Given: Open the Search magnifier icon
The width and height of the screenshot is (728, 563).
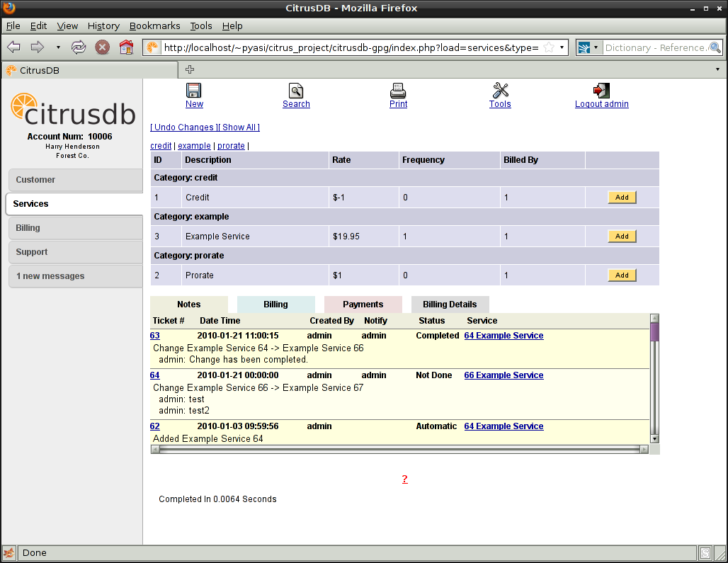Looking at the screenshot, I should (296, 91).
